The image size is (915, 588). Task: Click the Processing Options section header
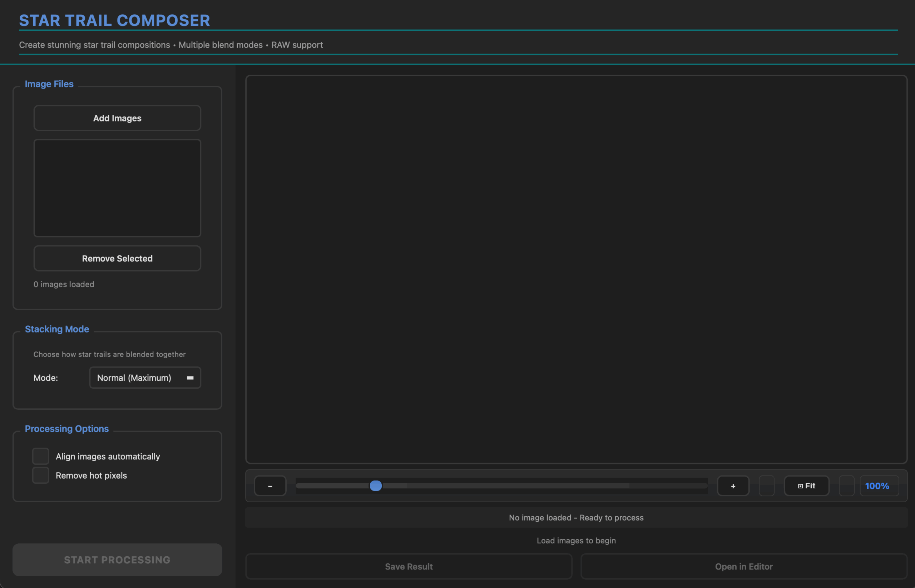click(66, 429)
